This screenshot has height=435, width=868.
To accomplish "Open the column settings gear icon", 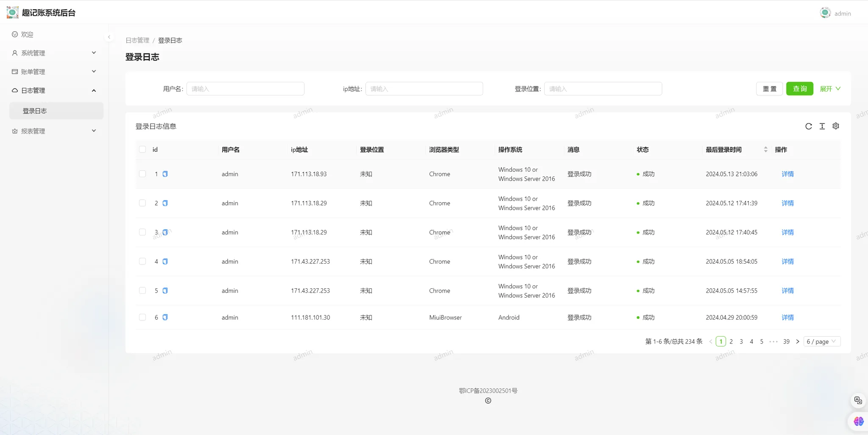I will [835, 126].
